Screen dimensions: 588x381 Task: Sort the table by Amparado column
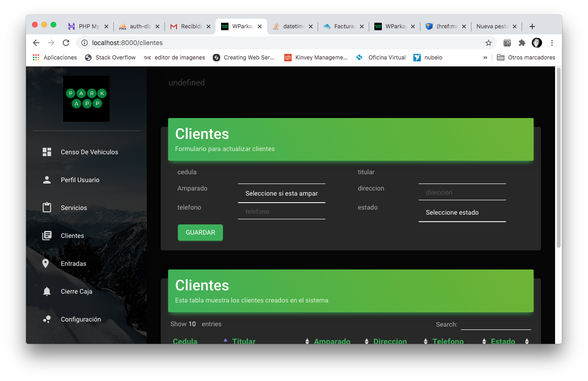(x=332, y=341)
